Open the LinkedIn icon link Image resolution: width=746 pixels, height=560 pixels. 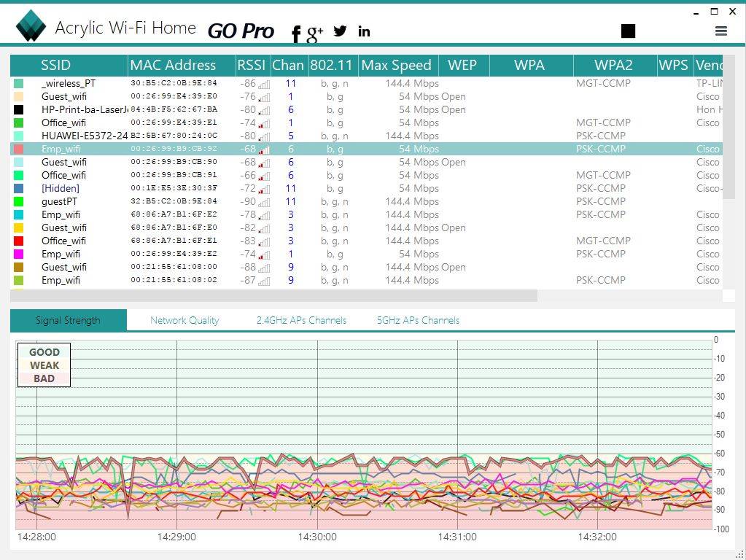point(364,31)
